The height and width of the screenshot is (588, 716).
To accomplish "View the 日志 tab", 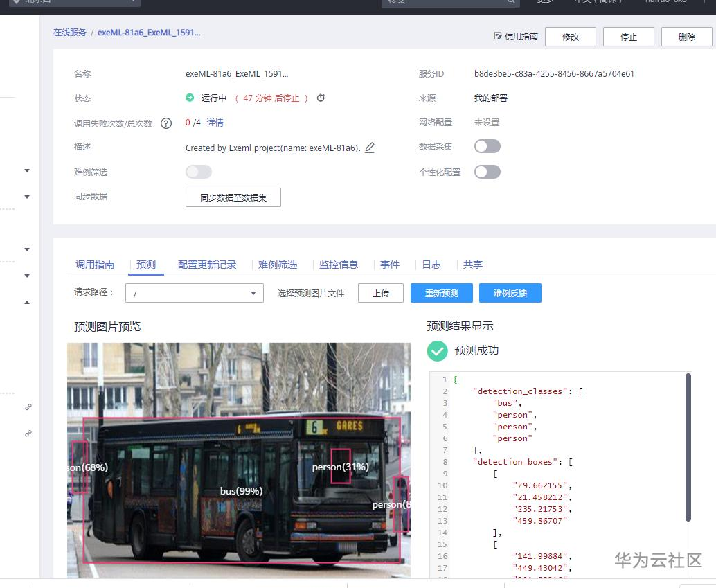I will tap(431, 265).
